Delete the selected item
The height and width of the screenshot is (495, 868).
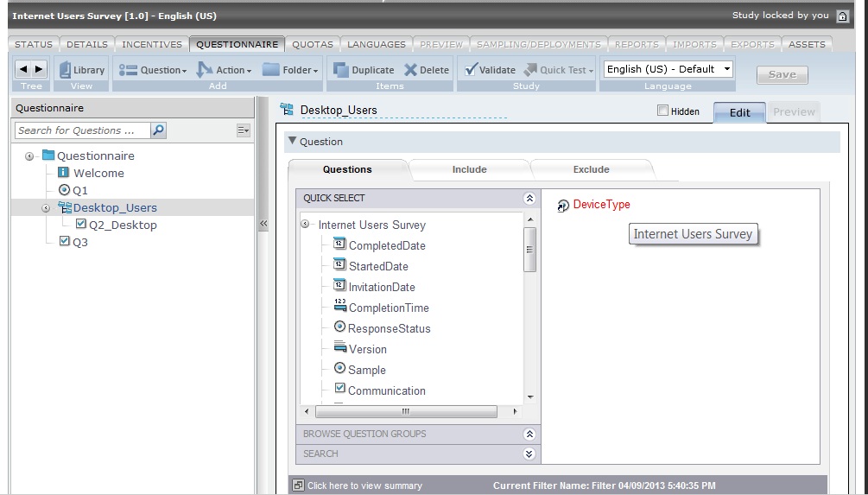click(427, 70)
